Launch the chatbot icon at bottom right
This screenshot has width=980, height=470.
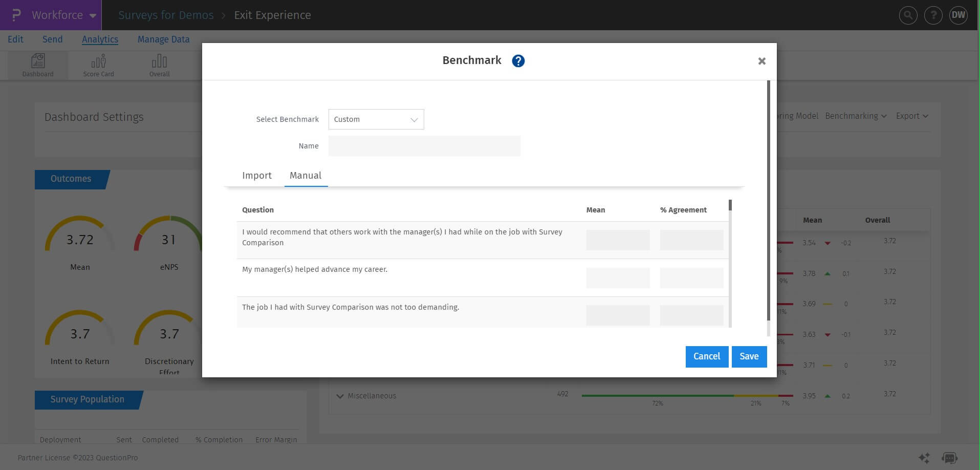tap(950, 457)
